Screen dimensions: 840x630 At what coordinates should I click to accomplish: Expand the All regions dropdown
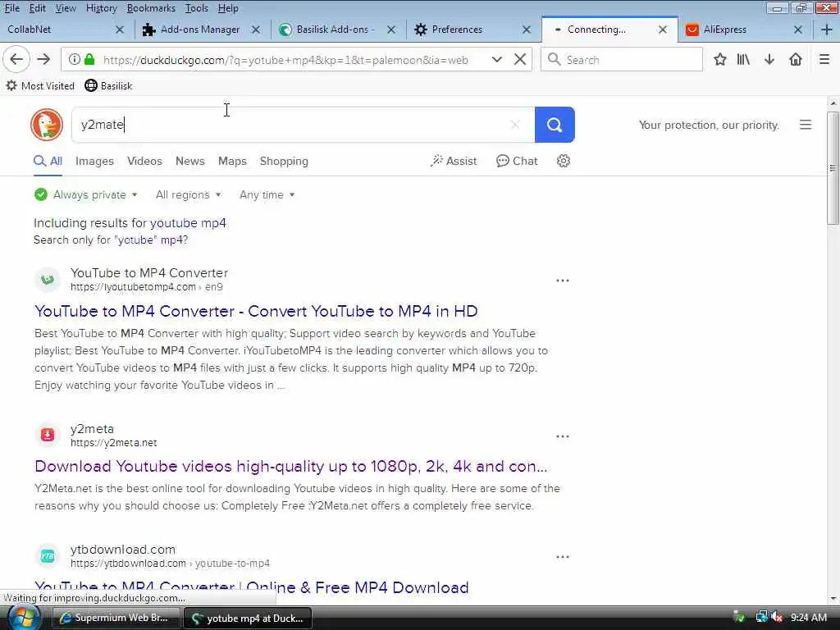(189, 194)
